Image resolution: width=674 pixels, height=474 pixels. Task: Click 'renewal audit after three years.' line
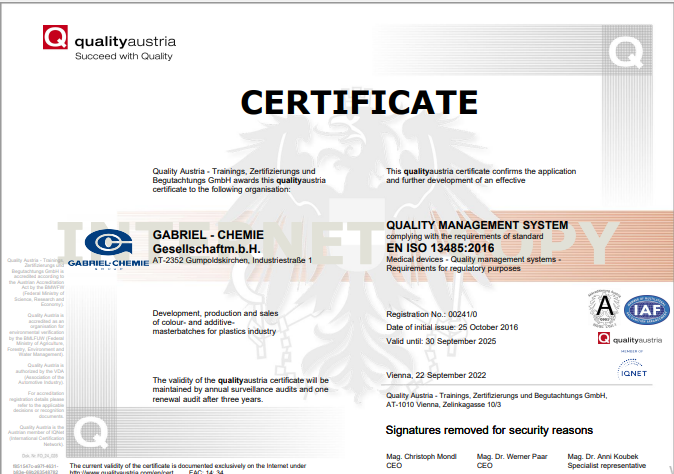coord(208,399)
